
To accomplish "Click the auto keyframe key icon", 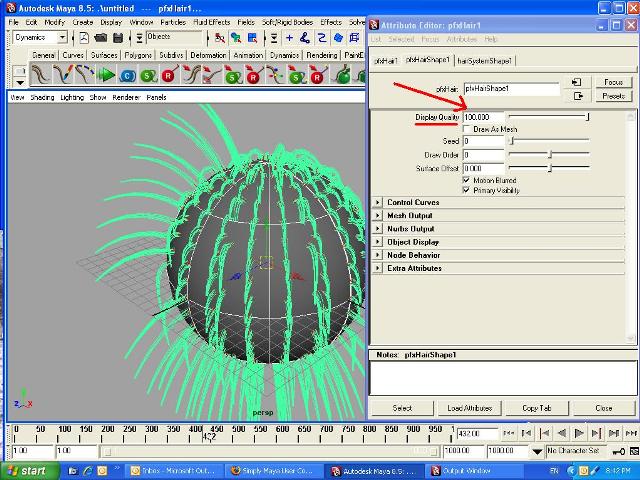I will tap(618, 451).
